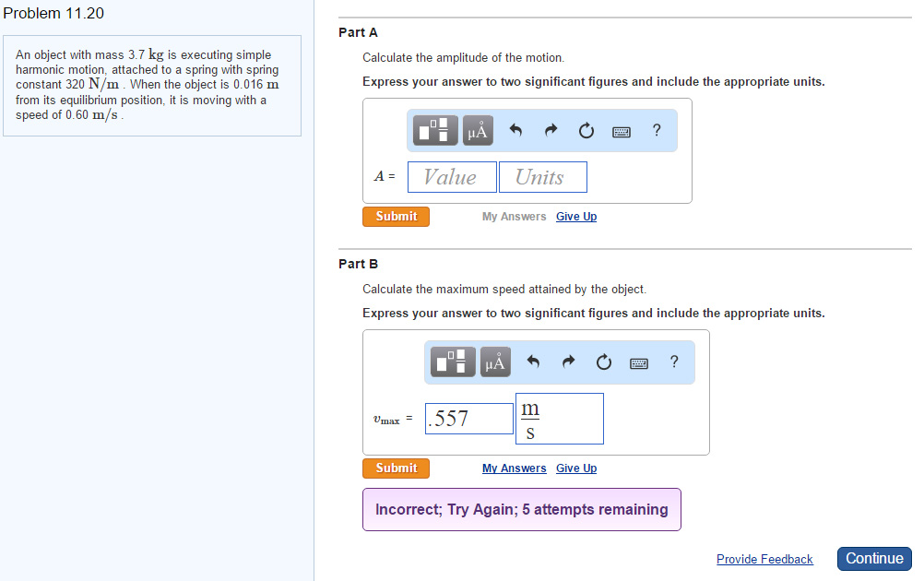
Task: Undo last edit in Part B toolbar
Action: point(533,362)
